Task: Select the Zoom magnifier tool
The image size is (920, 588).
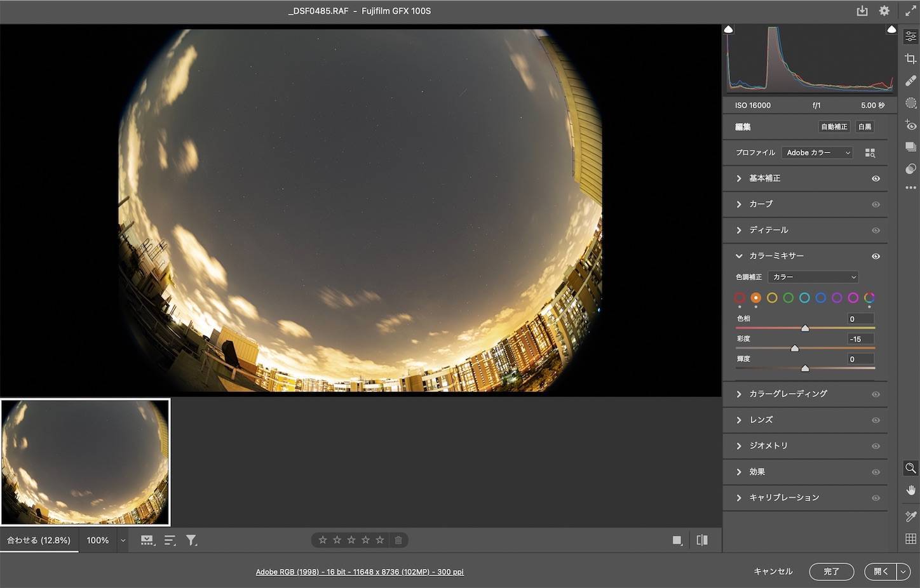Action: click(910, 468)
